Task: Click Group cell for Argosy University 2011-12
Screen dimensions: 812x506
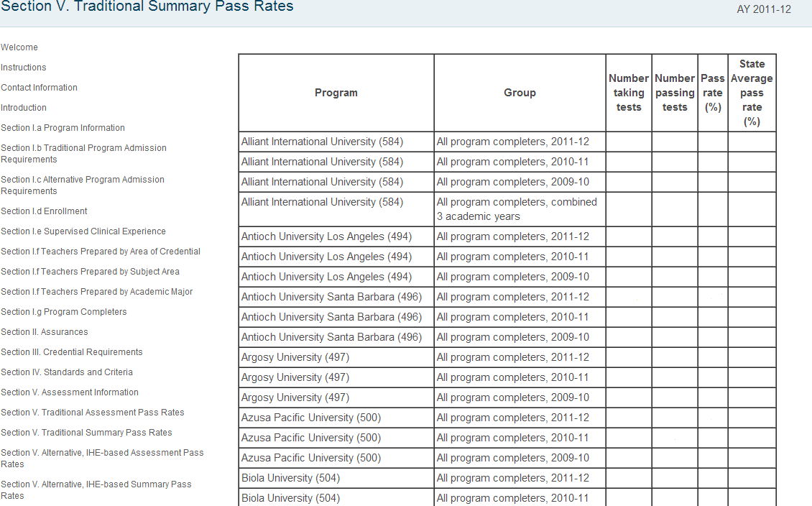Action: (520, 358)
